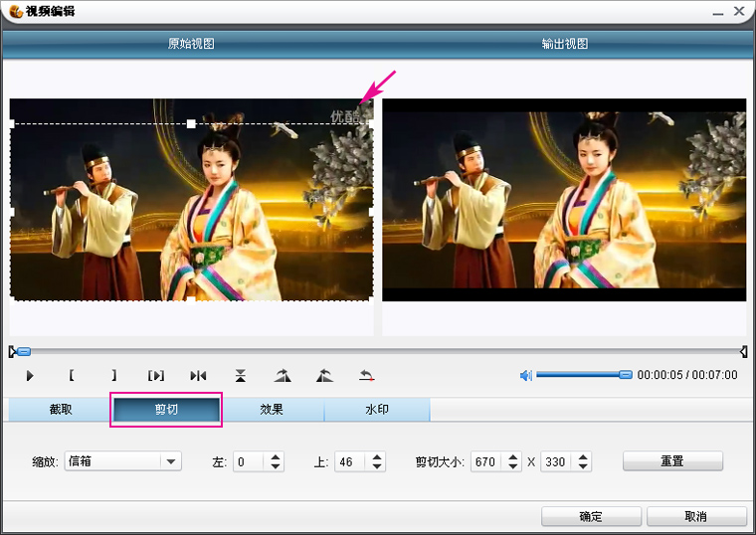Grab the right-middle crop handle

coord(371,212)
